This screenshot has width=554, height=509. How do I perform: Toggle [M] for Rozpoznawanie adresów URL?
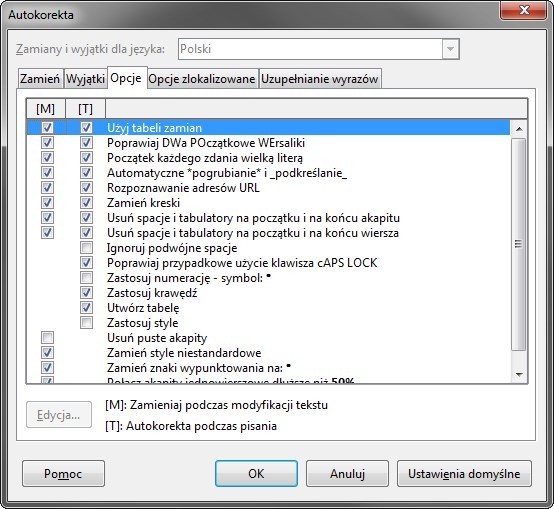tap(47, 188)
